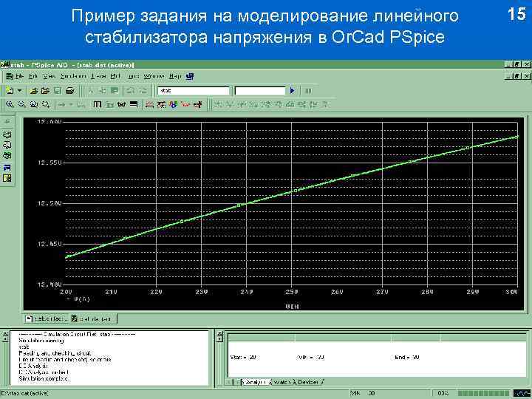
Task: Click the 100% readout in the status bar
Action: pyautogui.click(x=443, y=393)
